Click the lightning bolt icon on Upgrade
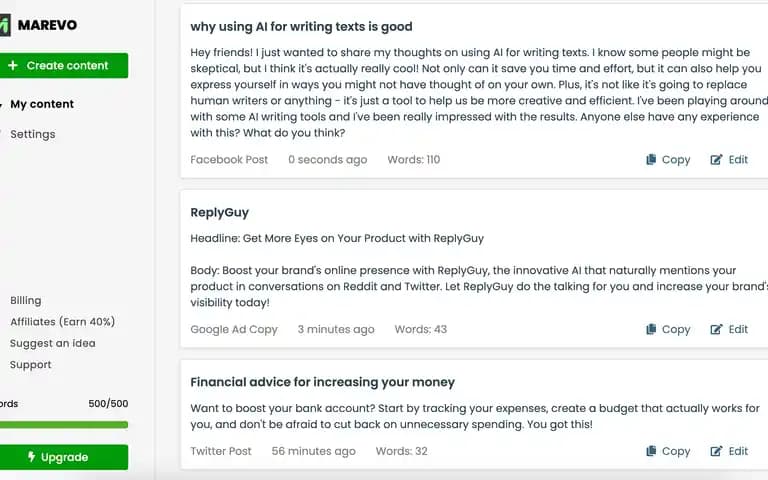Screen dimensions: 768x480 point(31,456)
